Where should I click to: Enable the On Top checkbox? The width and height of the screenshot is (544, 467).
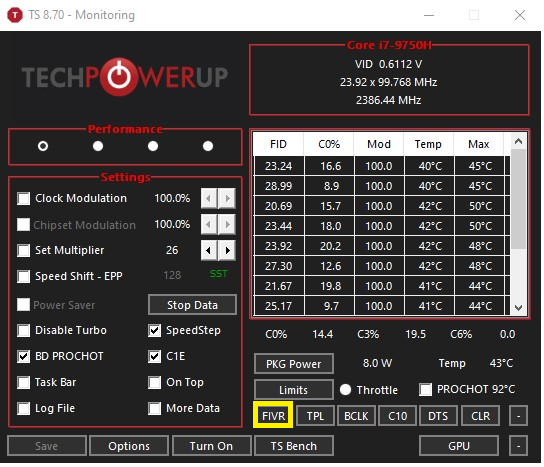point(154,382)
